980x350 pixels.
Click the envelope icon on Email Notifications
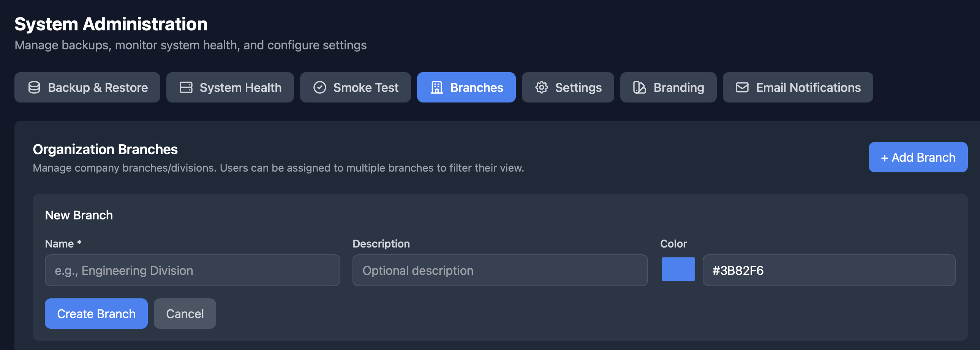tap(742, 87)
